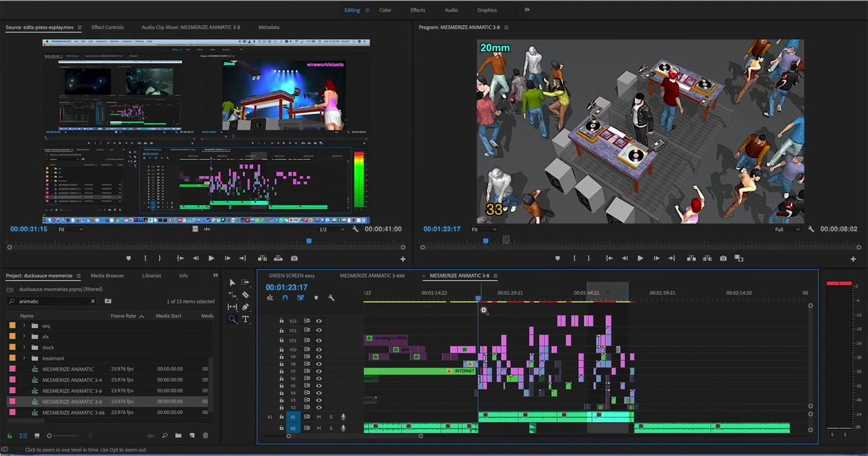Open Source Monitor 1/2 resolution dropdown
Image resolution: width=868 pixels, height=456 pixels.
click(x=331, y=229)
